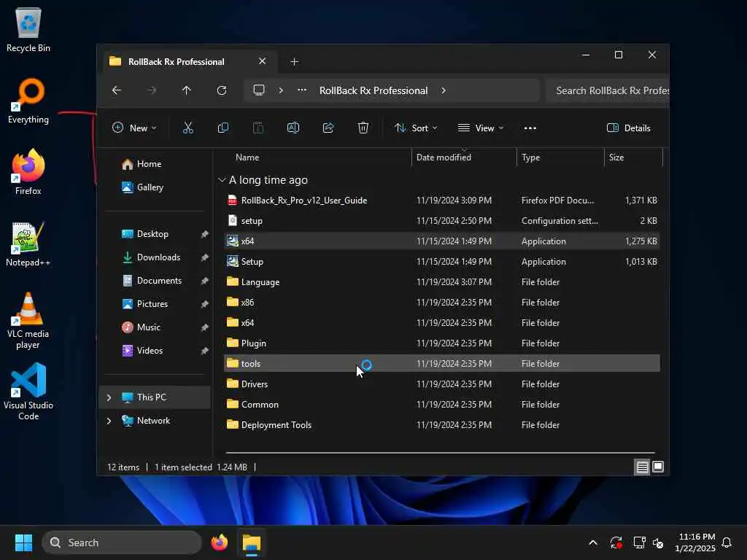Screen dimensions: 747x560
Task: Click the chevron after the PC icon
Action: pyautogui.click(x=281, y=90)
